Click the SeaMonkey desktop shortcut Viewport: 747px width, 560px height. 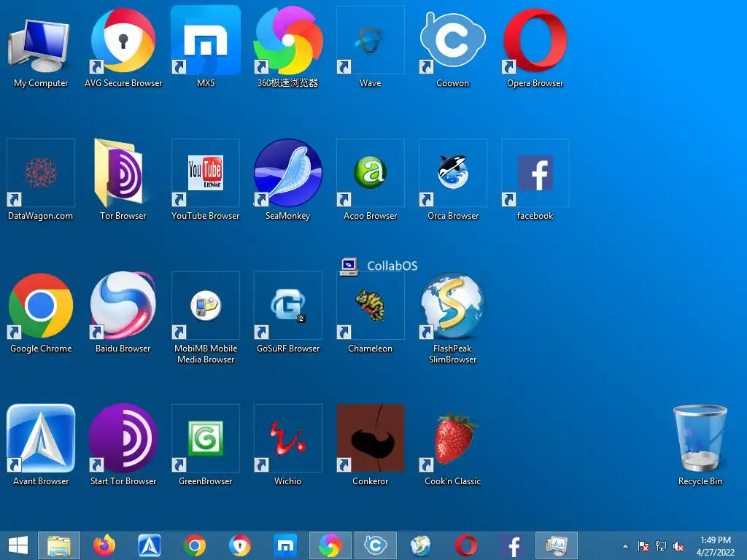click(287, 180)
